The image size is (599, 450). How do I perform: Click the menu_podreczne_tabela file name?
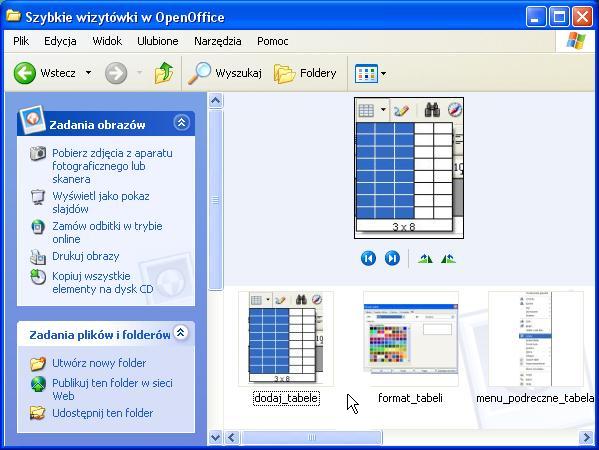pos(535,398)
